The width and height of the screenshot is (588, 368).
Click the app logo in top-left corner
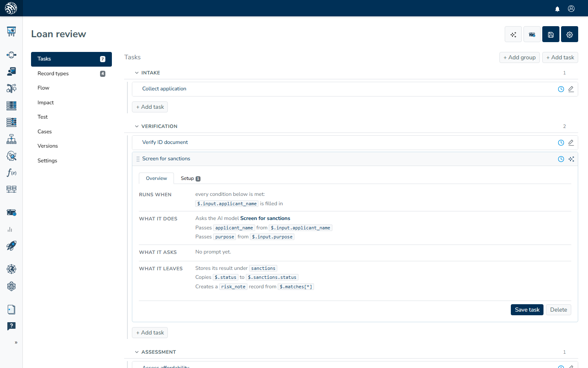tap(11, 8)
